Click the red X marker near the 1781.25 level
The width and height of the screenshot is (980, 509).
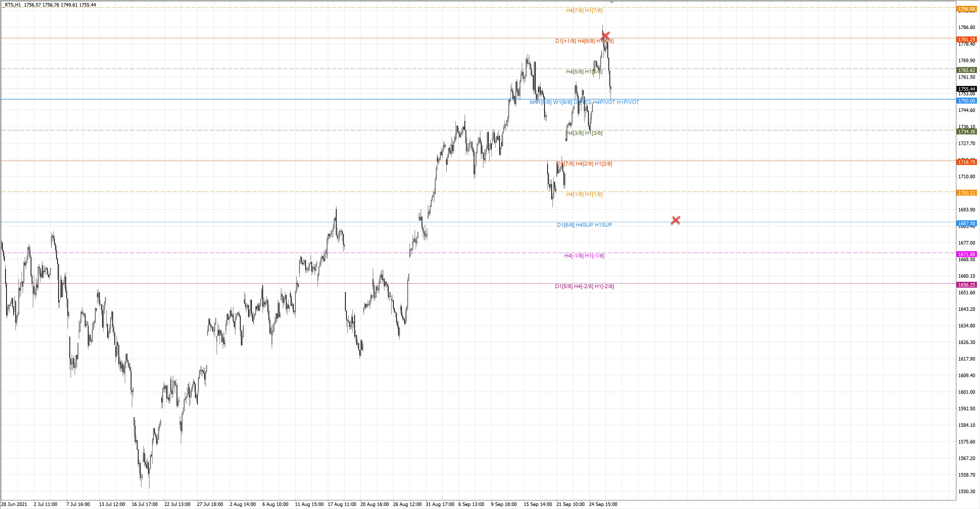pos(605,36)
